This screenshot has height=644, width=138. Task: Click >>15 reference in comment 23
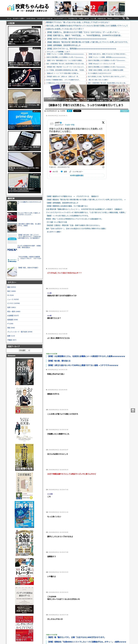(50, 494)
